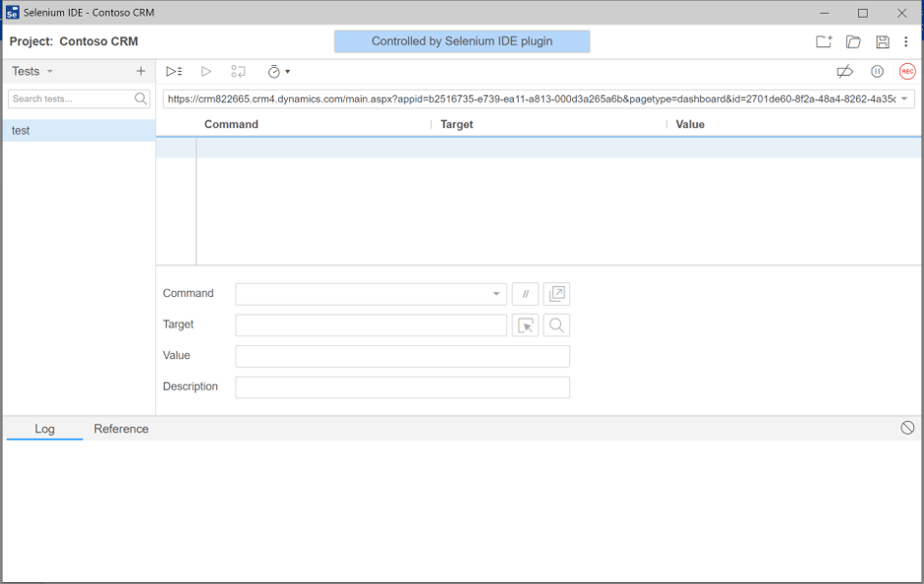Start recording with REC button
The height and width of the screenshot is (584, 924).
[907, 72]
